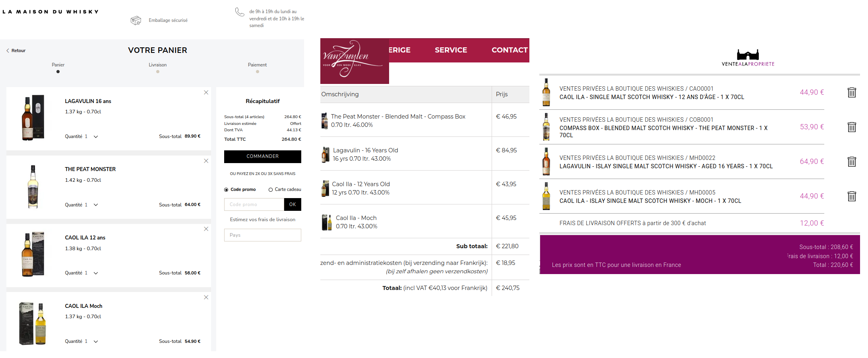868x358 pixels.
Task: Select the Carte cadeau radio option
Action: coord(271,190)
